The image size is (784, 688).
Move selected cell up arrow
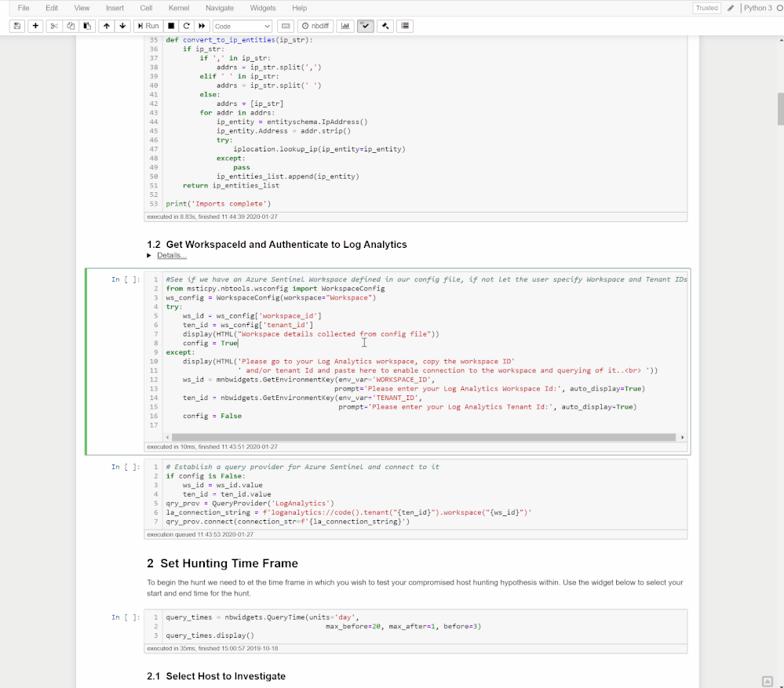(x=107, y=26)
